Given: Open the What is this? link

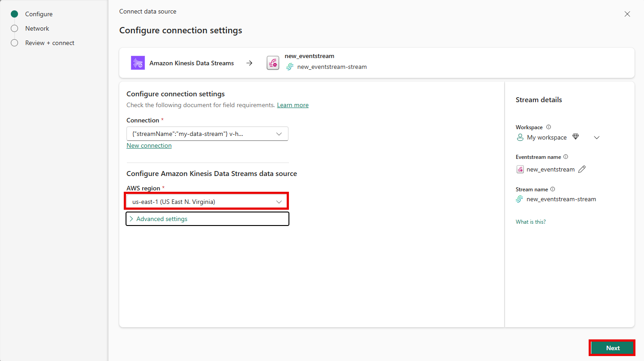Looking at the screenshot, I should [x=531, y=222].
